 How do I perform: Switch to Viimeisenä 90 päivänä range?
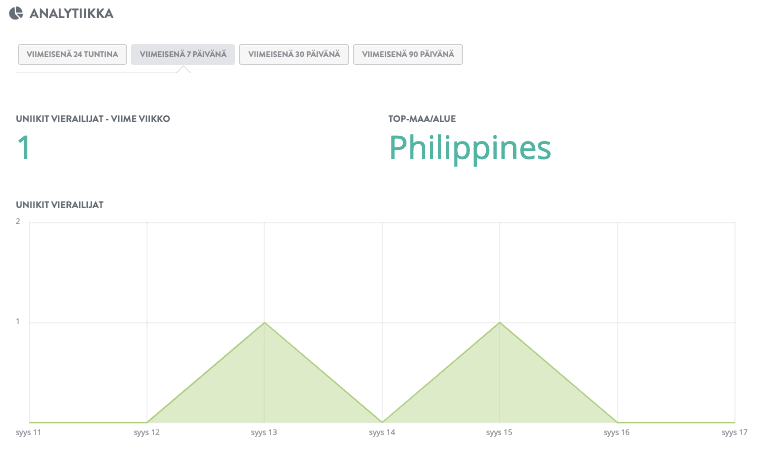[409, 54]
